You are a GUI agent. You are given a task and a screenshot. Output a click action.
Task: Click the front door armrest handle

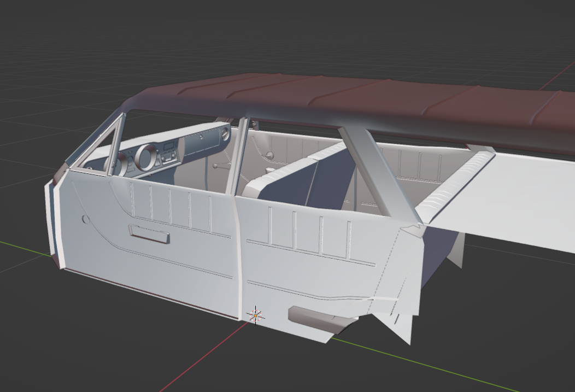tap(149, 234)
